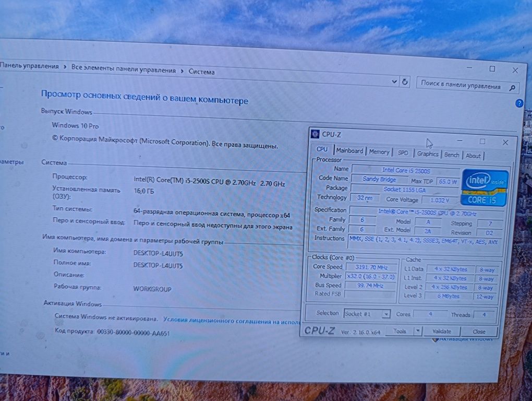Switch to the Graphics tab in CPU-Z
This screenshot has width=532, height=401.
point(428,154)
